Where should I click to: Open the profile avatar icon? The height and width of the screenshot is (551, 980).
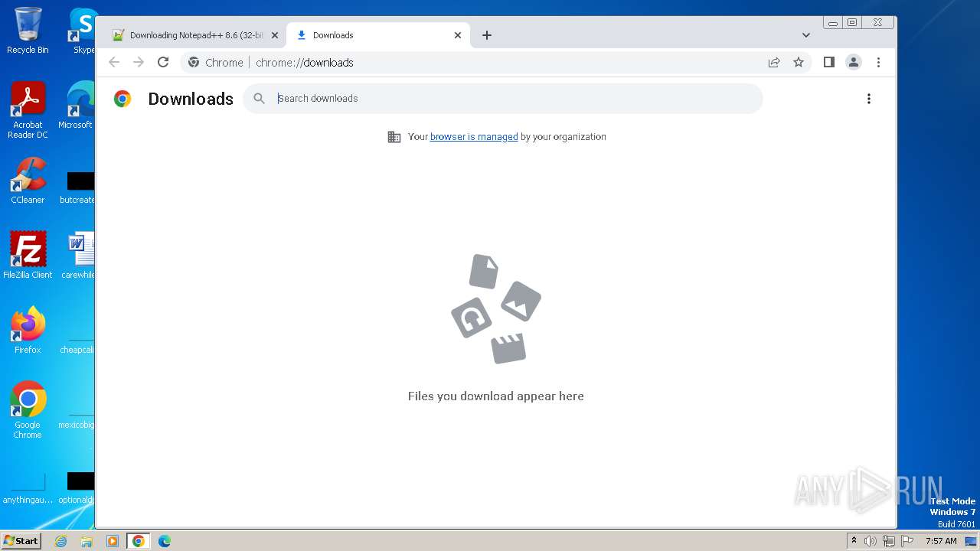pyautogui.click(x=854, y=63)
